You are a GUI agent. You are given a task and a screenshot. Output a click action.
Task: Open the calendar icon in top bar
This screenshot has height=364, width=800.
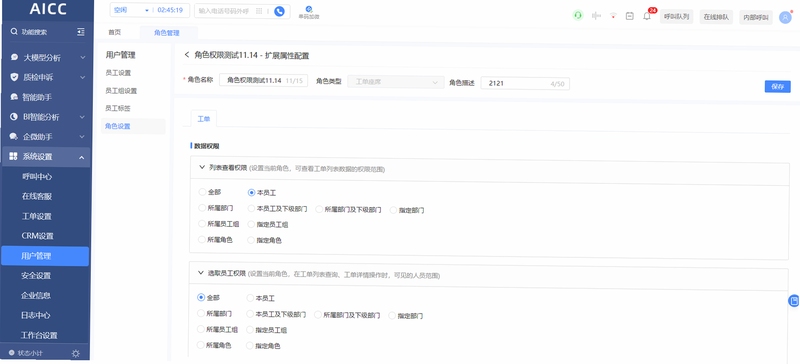(x=630, y=16)
